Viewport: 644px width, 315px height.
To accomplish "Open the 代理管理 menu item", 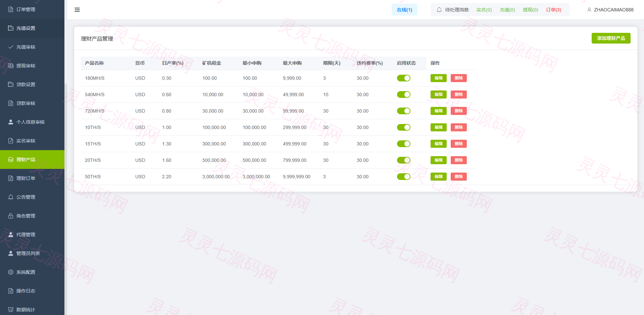I will pyautogui.click(x=32, y=235).
